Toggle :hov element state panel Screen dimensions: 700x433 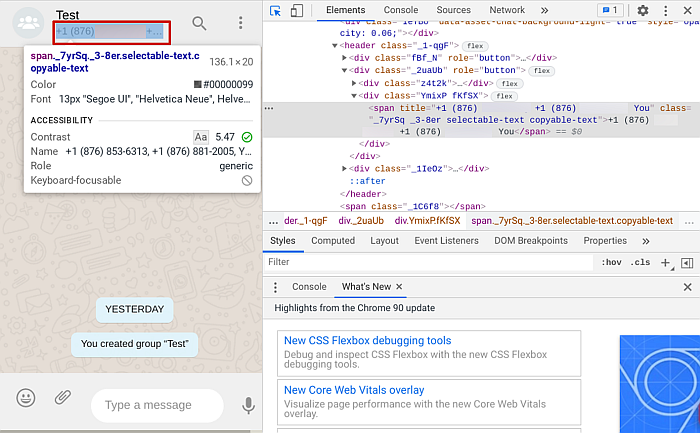(611, 262)
